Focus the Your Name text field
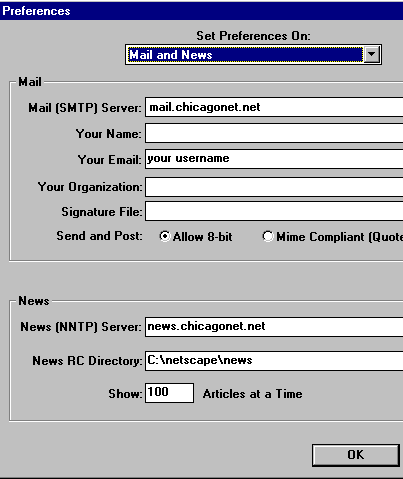Viewport: 403px width, 479px height. pos(274,133)
